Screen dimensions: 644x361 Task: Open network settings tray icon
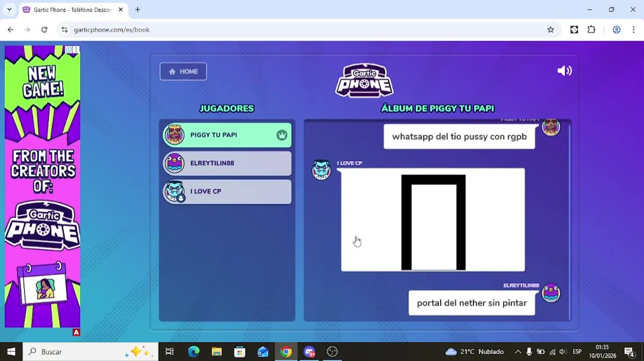pyautogui.click(x=552, y=351)
